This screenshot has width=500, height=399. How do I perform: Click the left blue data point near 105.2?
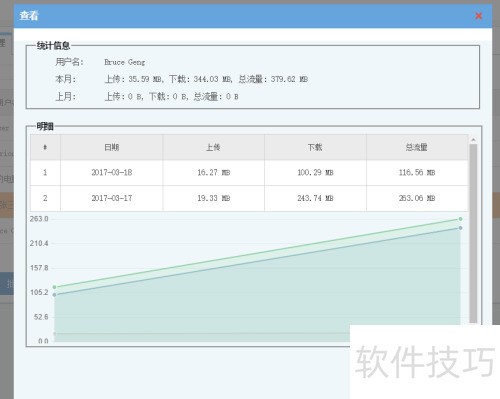(x=54, y=295)
